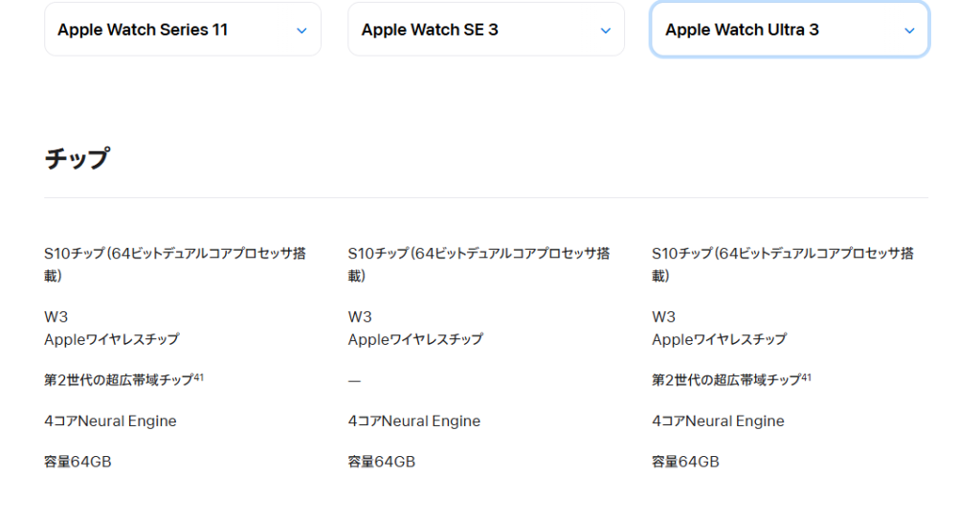Click the W3 Appleワイヤレスチップ text under SE 3
The height and width of the screenshot is (523, 980).
coord(415,329)
